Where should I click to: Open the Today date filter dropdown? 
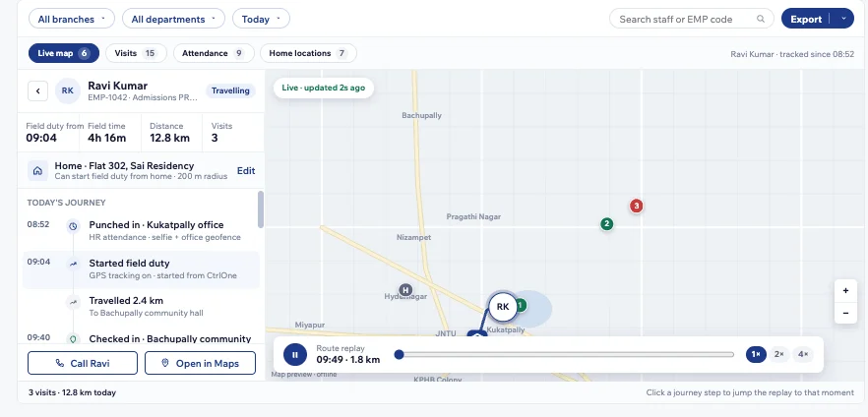tap(261, 19)
